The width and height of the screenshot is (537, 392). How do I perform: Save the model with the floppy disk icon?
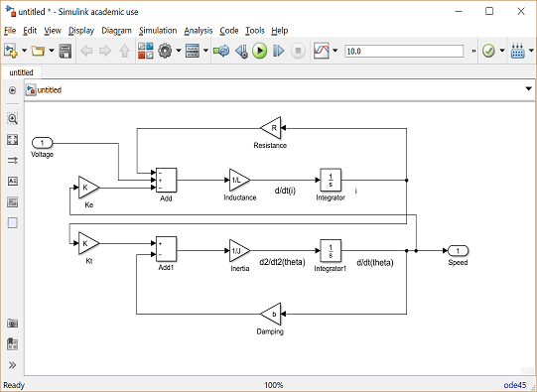[x=66, y=51]
